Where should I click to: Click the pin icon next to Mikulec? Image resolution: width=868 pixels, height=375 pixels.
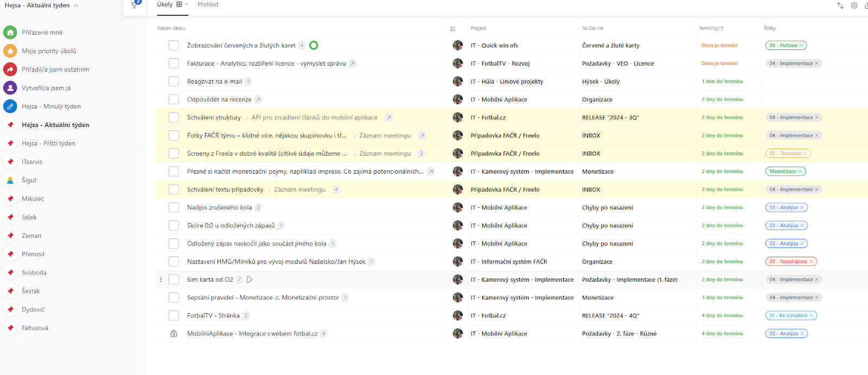10,199
